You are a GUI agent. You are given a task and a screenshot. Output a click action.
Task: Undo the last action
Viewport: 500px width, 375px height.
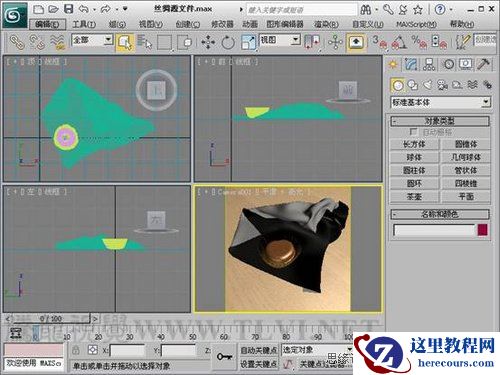click(83, 9)
